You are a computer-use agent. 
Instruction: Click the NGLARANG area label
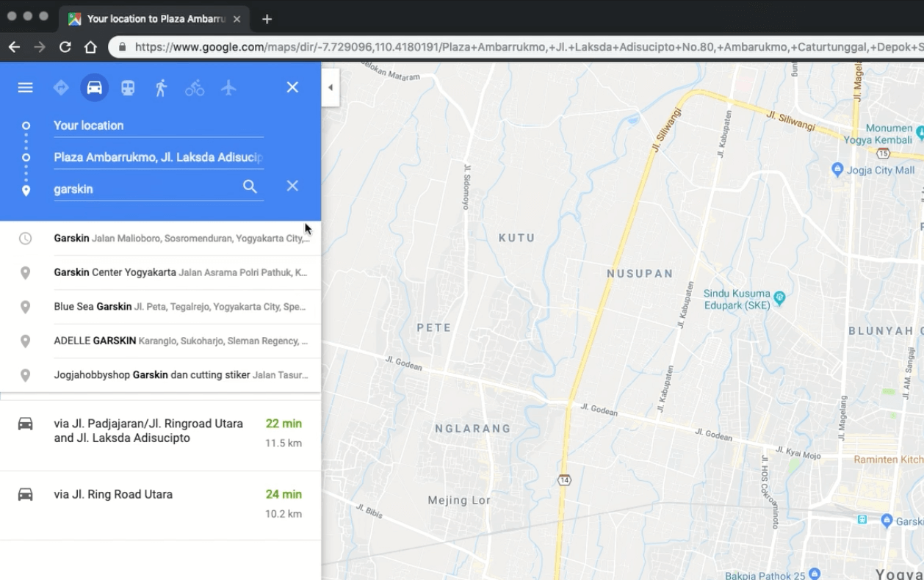tap(472, 429)
